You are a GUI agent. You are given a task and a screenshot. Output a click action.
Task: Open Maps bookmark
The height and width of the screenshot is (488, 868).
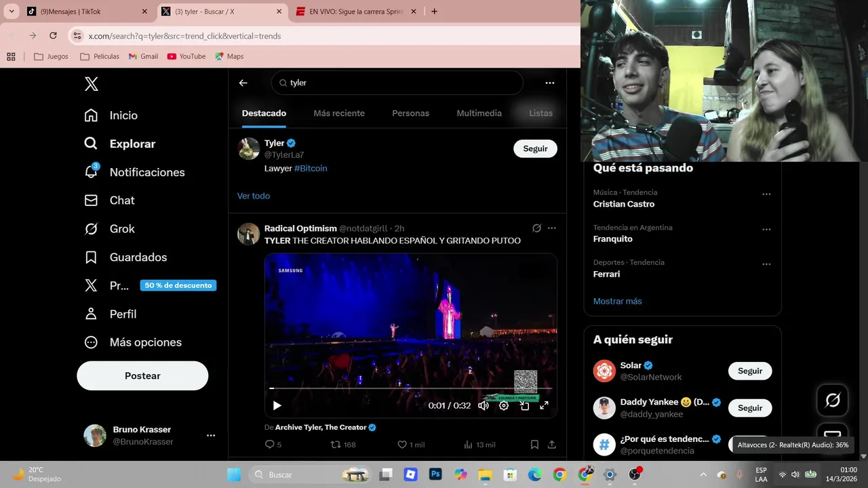229,56
